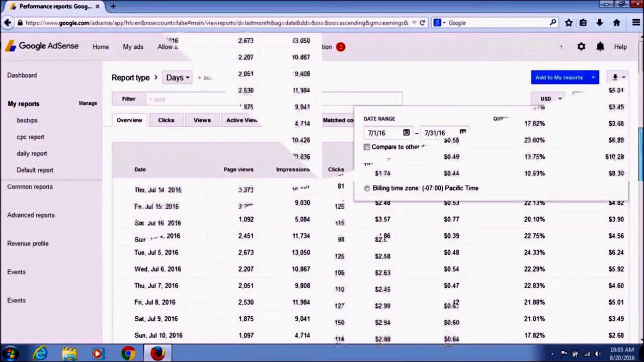The width and height of the screenshot is (644, 362).
Task: Click the report download arrow icon
Action: click(x=615, y=77)
